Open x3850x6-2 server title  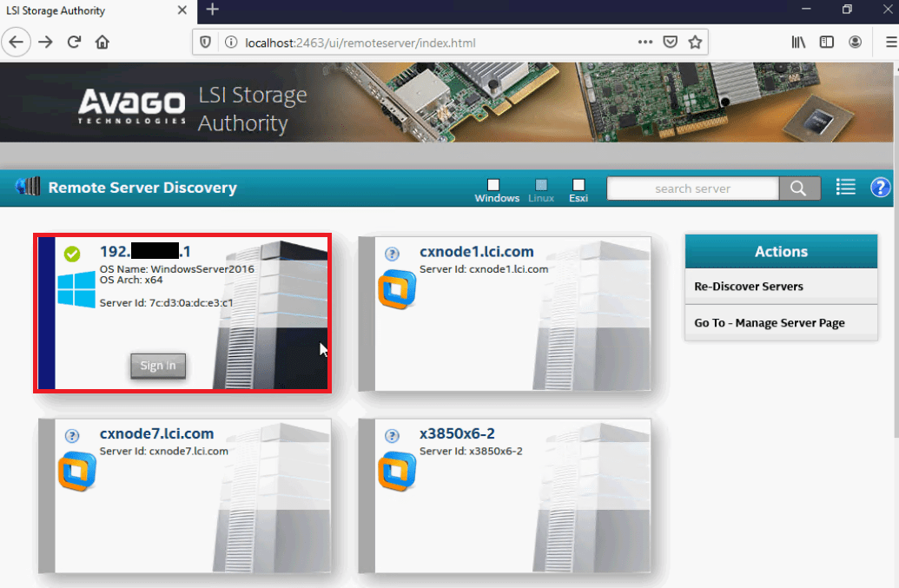457,434
